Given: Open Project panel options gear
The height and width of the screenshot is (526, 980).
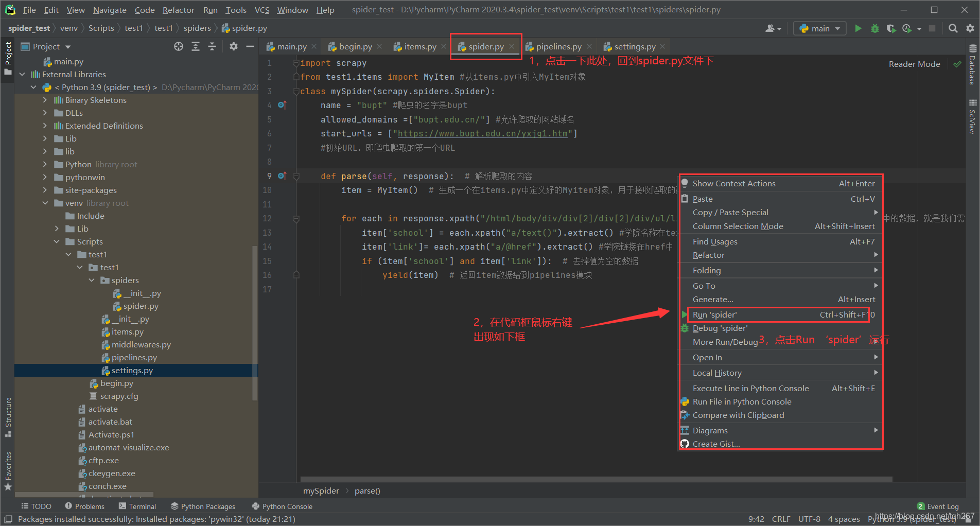Looking at the screenshot, I should pos(234,46).
